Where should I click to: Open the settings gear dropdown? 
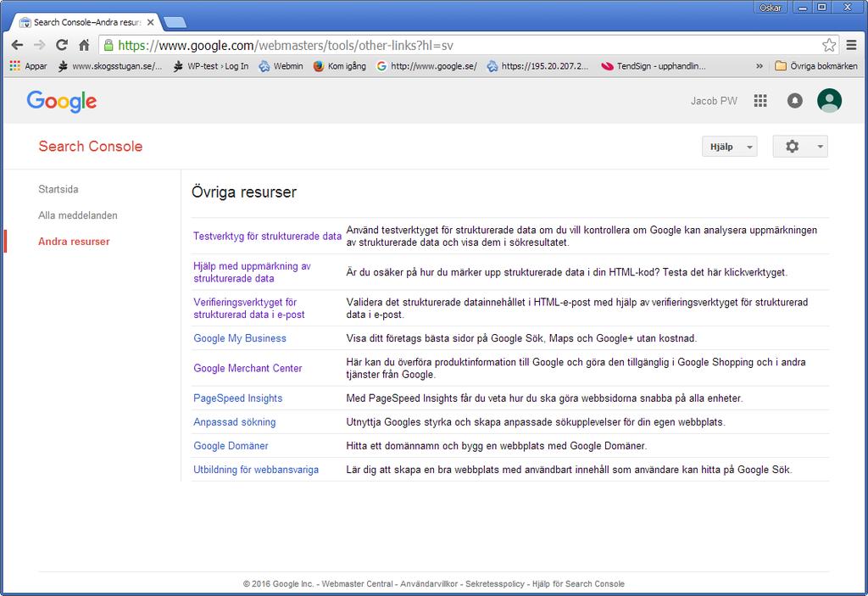pyautogui.click(x=800, y=147)
